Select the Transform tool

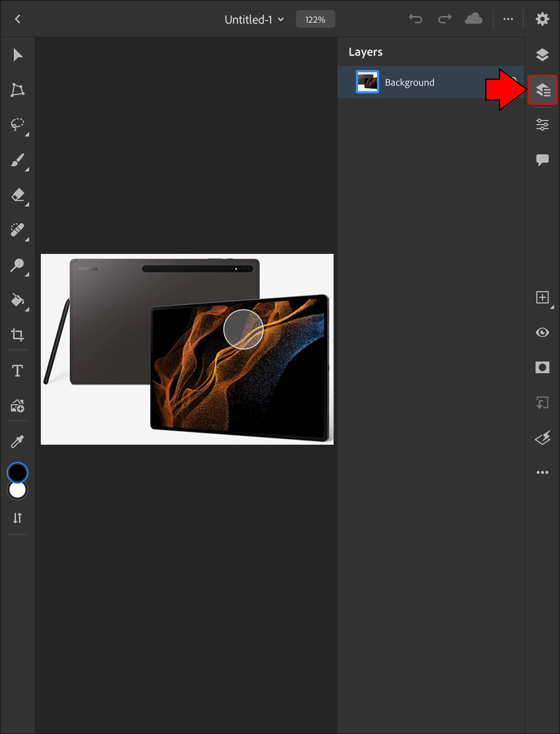coord(17,90)
